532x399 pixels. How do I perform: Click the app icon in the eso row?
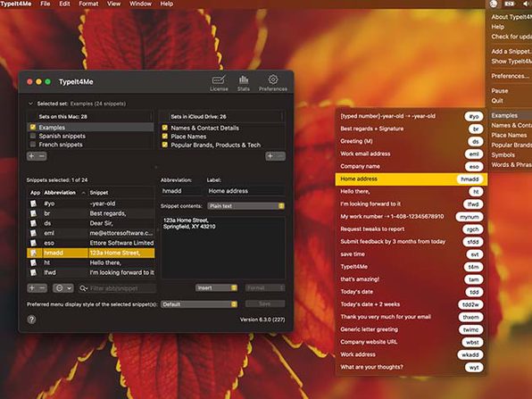[x=33, y=243]
